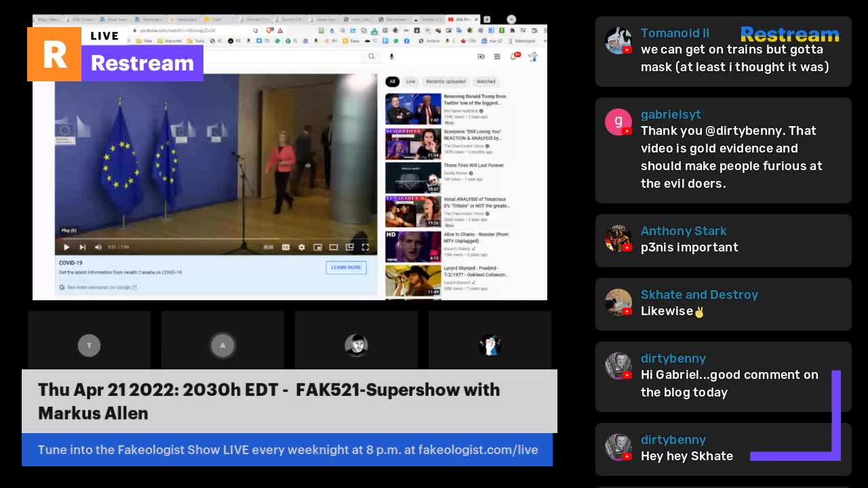Open the Removing Donald Trump from Twitter thumbnail

(413, 108)
